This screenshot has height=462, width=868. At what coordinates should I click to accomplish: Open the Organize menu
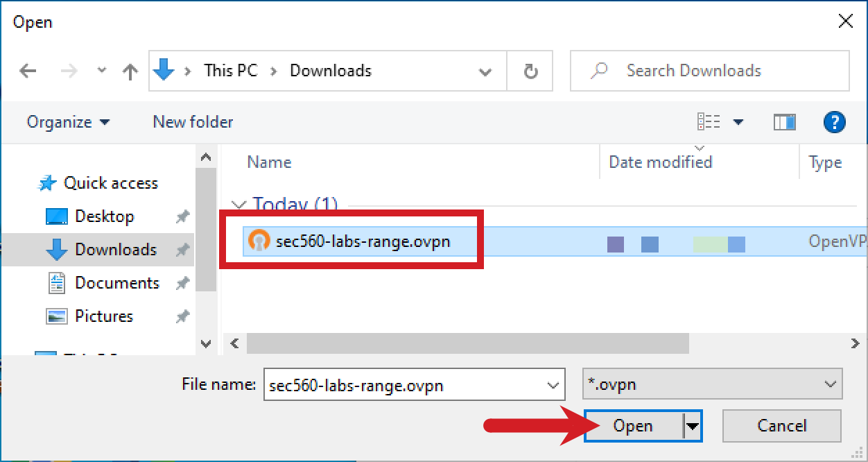68,122
